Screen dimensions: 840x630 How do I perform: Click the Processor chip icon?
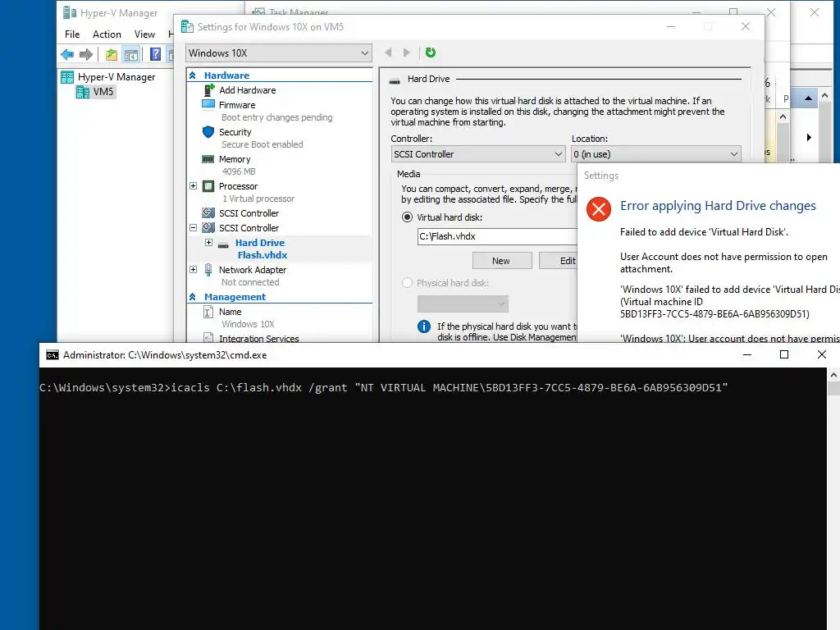(x=208, y=186)
